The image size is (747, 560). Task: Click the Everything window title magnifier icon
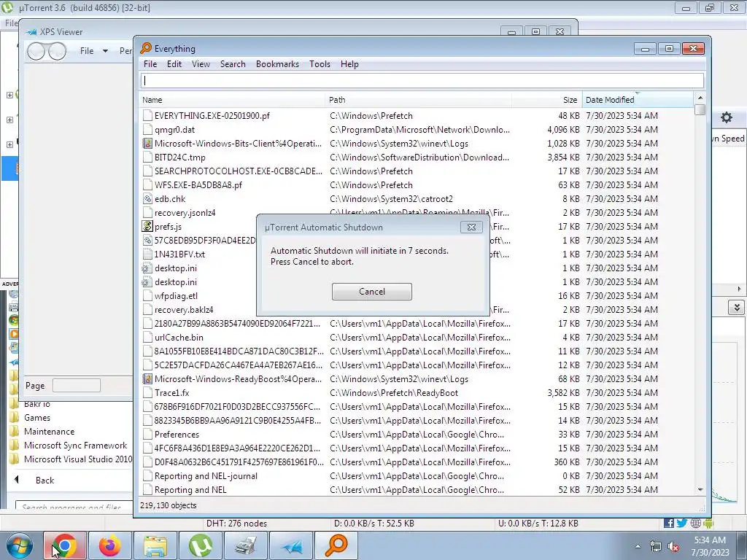pos(146,49)
